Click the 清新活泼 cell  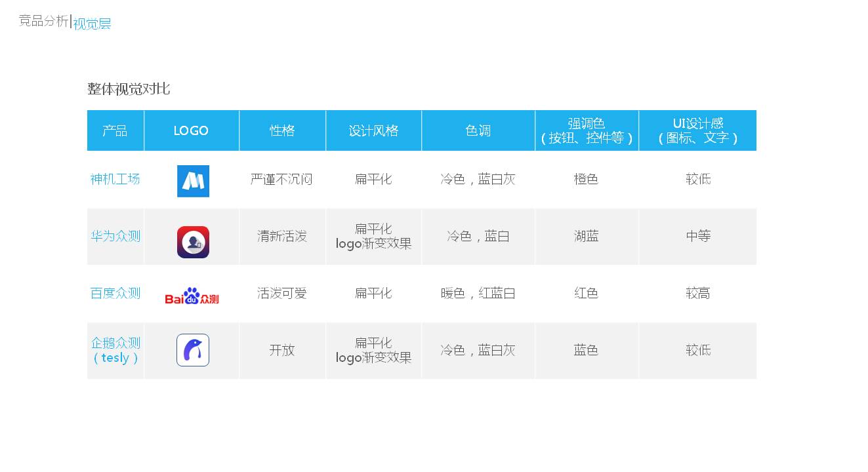[x=282, y=236]
